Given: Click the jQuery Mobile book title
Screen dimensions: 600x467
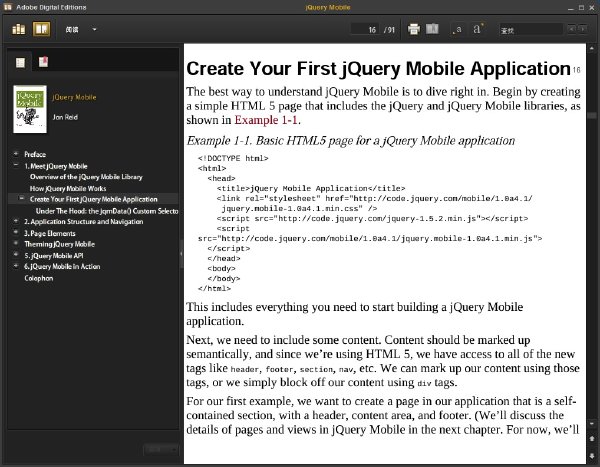Looking at the screenshot, I should [74, 97].
